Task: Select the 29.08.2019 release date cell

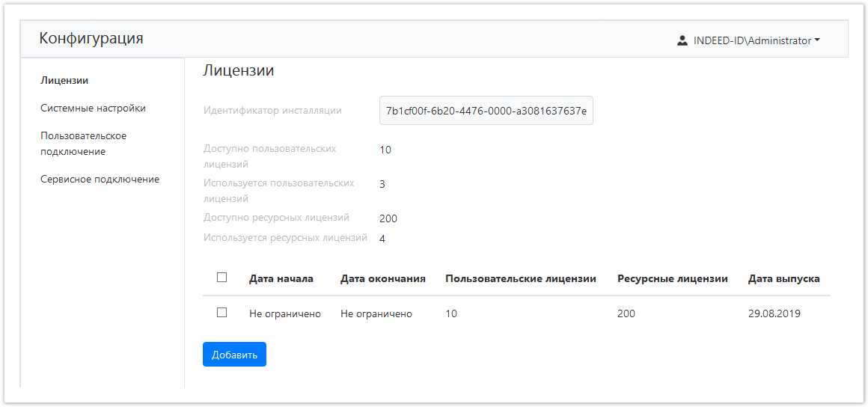Action: [774, 313]
